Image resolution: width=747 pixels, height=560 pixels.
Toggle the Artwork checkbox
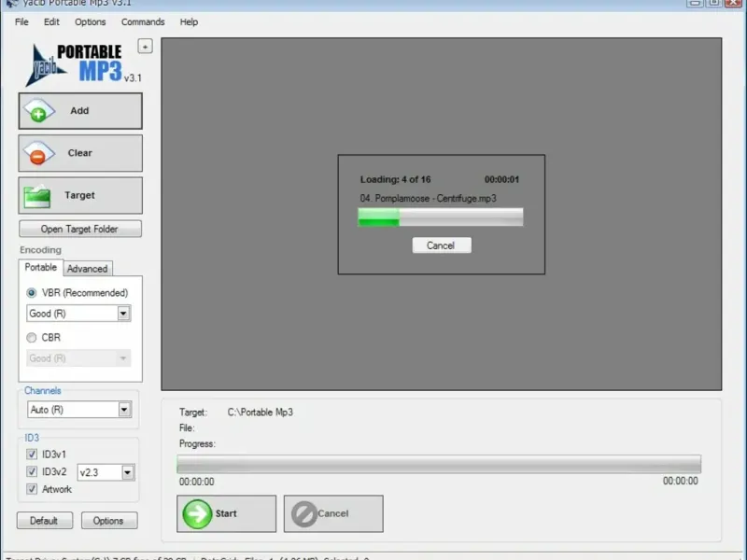pos(32,489)
